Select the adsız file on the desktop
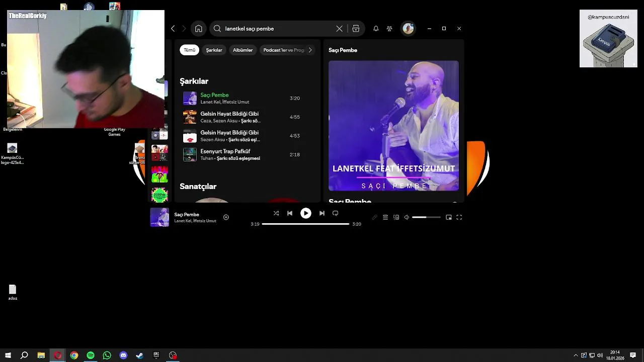644x362 pixels. tap(13, 292)
